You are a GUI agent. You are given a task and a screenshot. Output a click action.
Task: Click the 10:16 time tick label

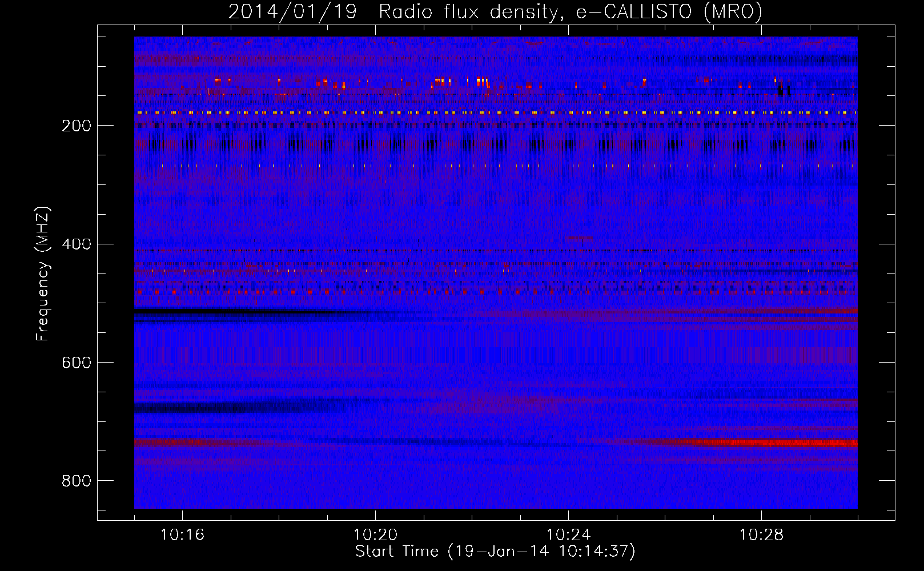pyautogui.click(x=182, y=534)
